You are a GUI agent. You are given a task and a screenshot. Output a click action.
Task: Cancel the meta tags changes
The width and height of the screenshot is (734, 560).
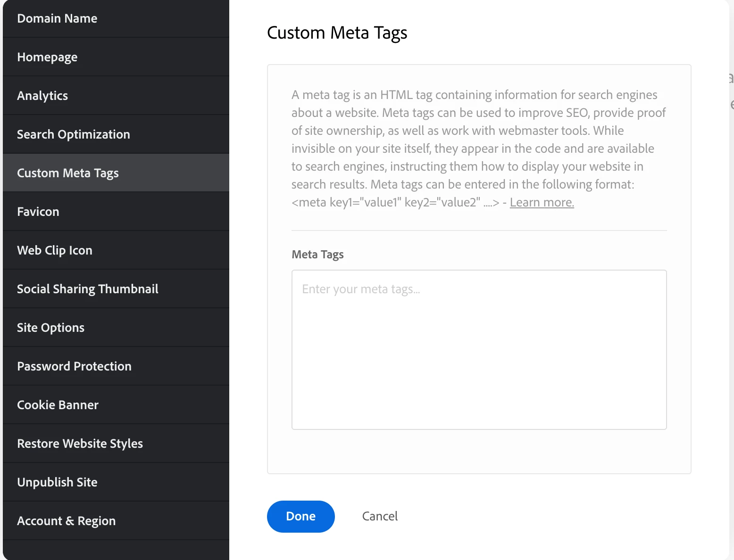[x=380, y=516]
